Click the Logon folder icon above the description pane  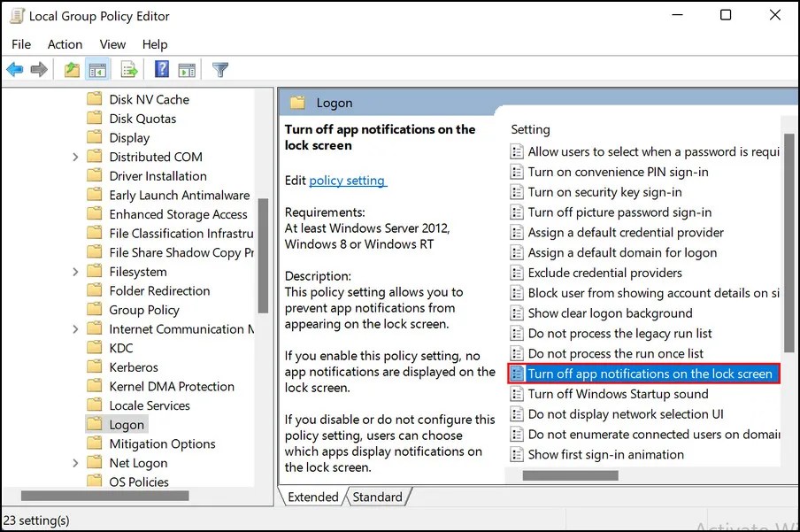click(300, 102)
